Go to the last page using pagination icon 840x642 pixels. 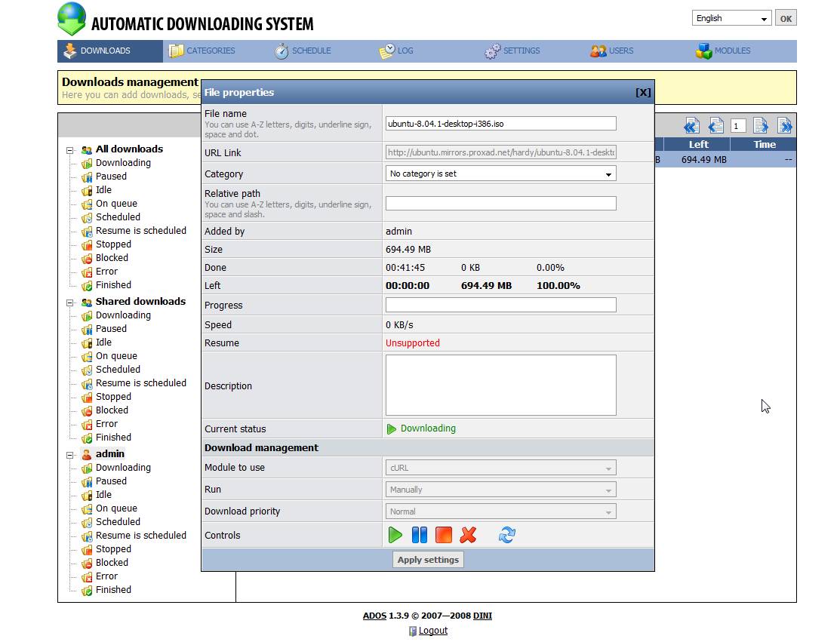pos(784,126)
